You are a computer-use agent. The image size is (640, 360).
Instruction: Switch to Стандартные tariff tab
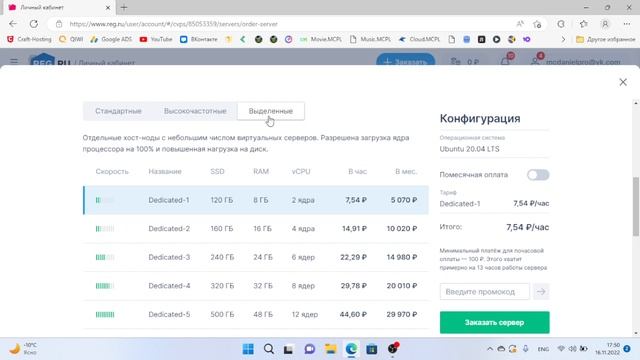click(x=118, y=111)
